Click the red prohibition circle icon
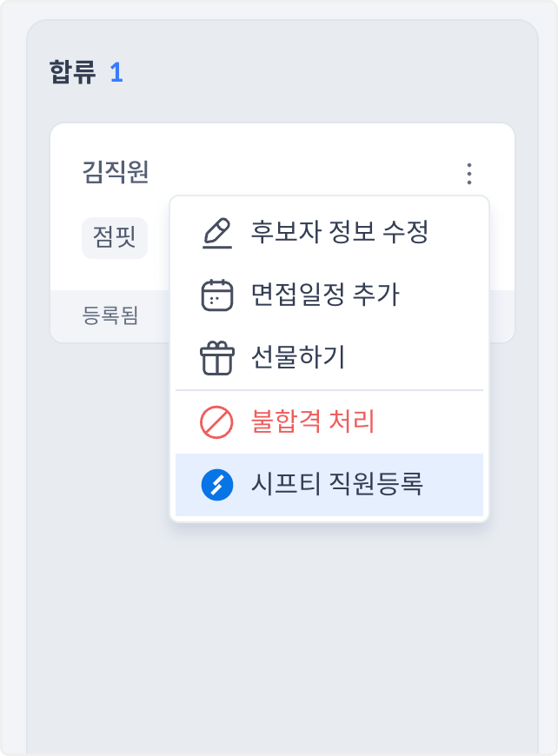Screen dimensions: 558x756 pyautogui.click(x=216, y=422)
